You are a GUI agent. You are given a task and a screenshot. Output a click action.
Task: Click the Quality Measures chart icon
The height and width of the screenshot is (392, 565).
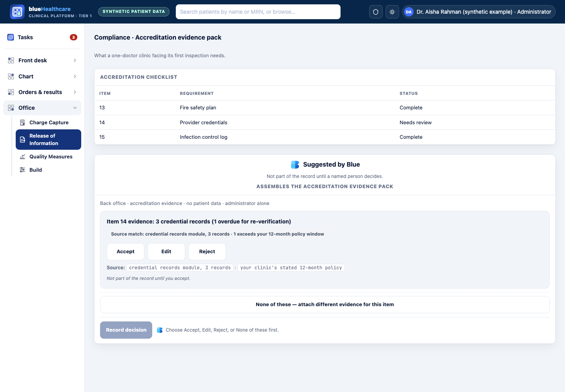[23, 157]
